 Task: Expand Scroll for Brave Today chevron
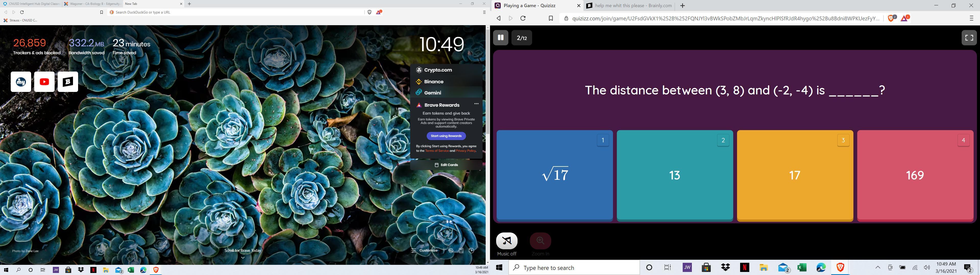tap(243, 257)
